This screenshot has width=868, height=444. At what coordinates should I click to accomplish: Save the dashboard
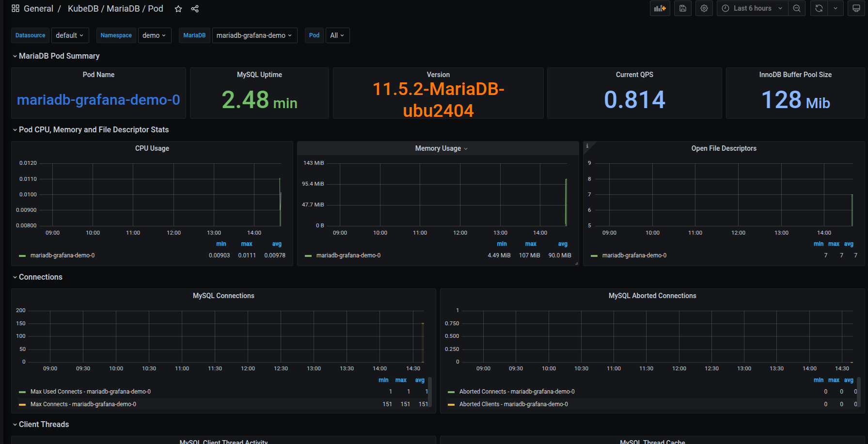click(683, 8)
